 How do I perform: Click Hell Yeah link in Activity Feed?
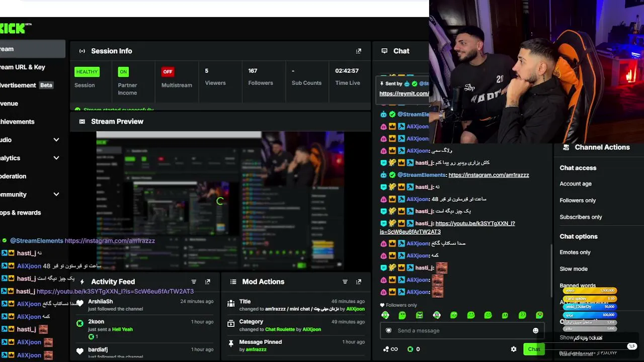[122, 329]
